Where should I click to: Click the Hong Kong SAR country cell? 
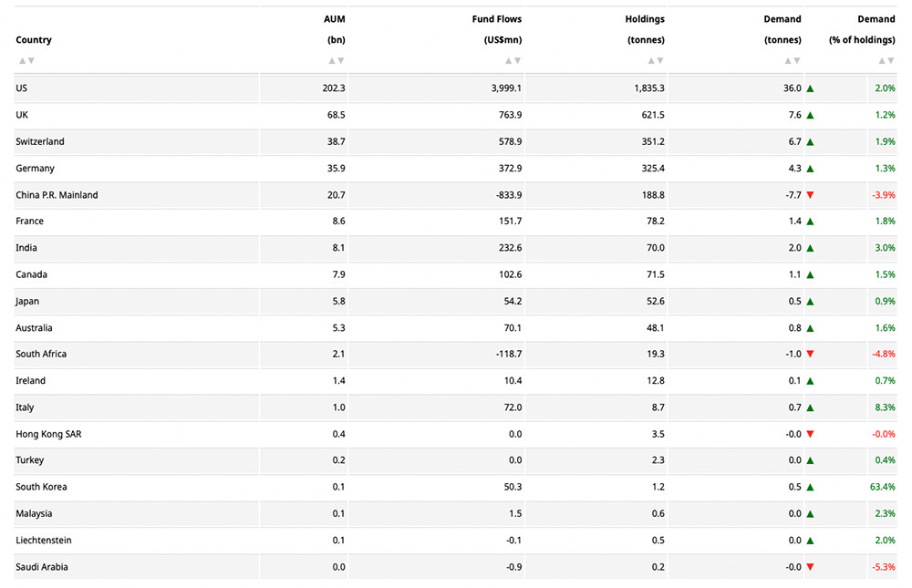click(48, 434)
